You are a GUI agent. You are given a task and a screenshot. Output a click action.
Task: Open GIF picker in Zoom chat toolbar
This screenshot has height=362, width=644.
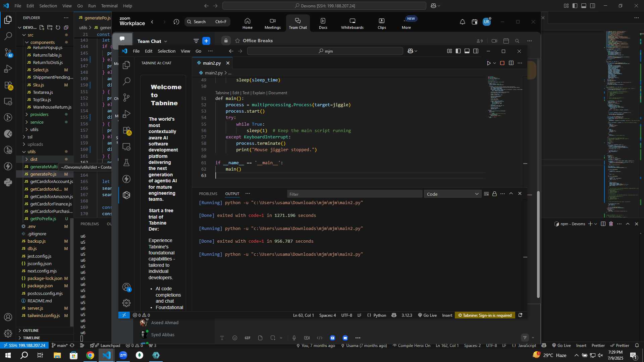[x=248, y=338]
